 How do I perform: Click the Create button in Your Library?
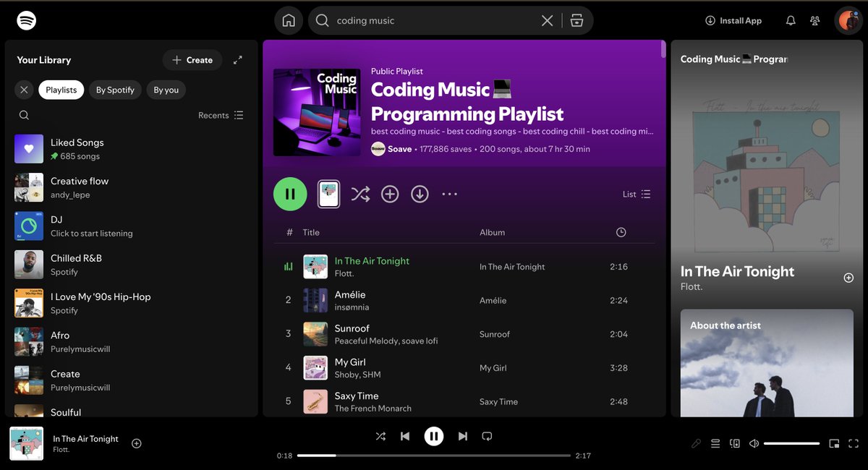point(192,60)
